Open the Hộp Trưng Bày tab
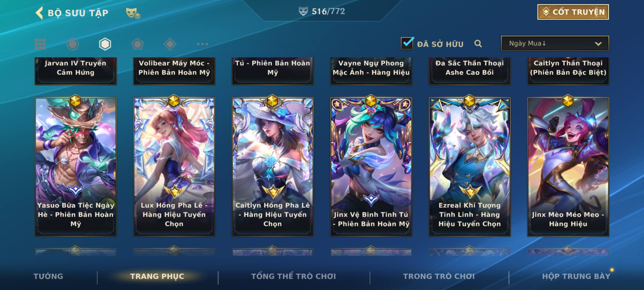644x290 pixels. [x=576, y=276]
